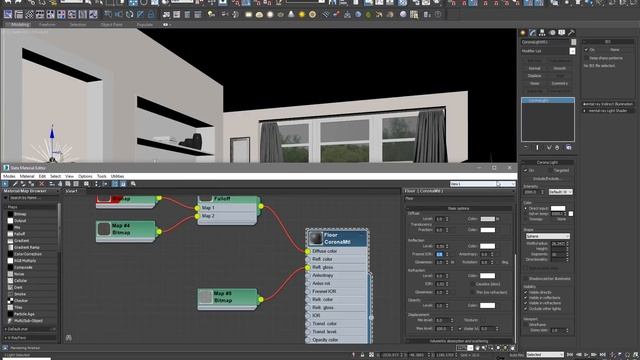
Task: Open the Utilities hammer panel icon
Action: click(571, 33)
